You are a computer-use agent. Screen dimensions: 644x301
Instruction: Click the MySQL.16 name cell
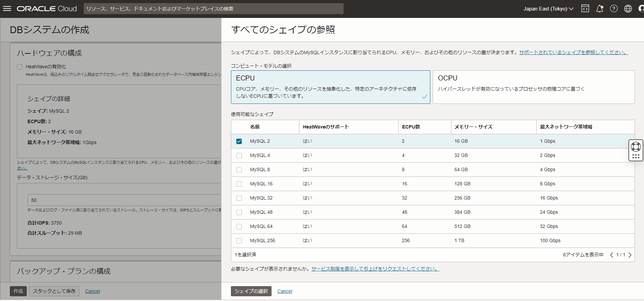pos(261,184)
